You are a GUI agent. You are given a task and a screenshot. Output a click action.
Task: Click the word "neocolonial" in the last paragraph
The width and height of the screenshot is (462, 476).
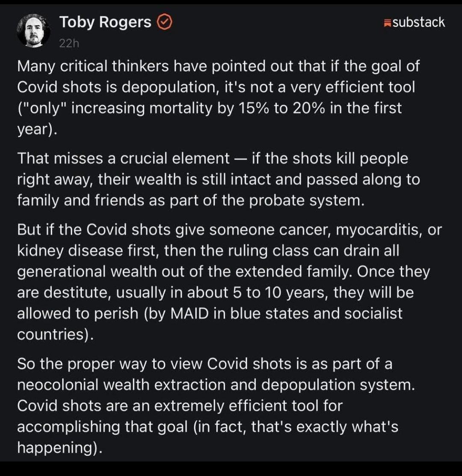(x=58, y=385)
